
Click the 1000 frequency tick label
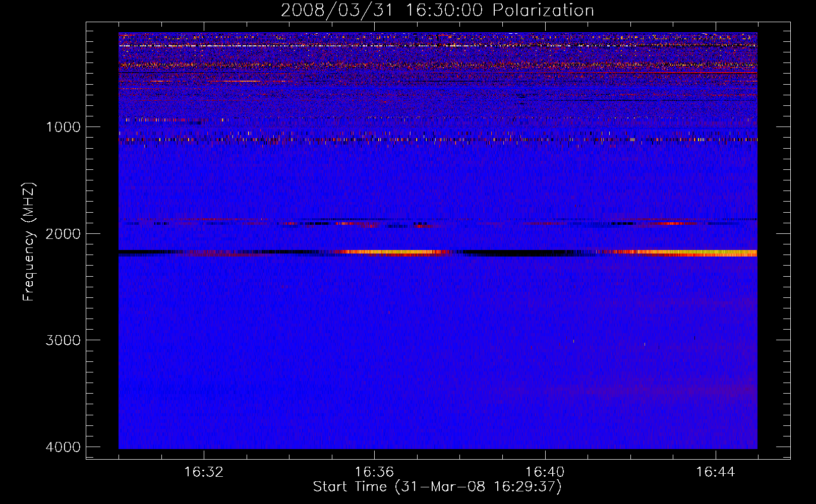(63, 127)
